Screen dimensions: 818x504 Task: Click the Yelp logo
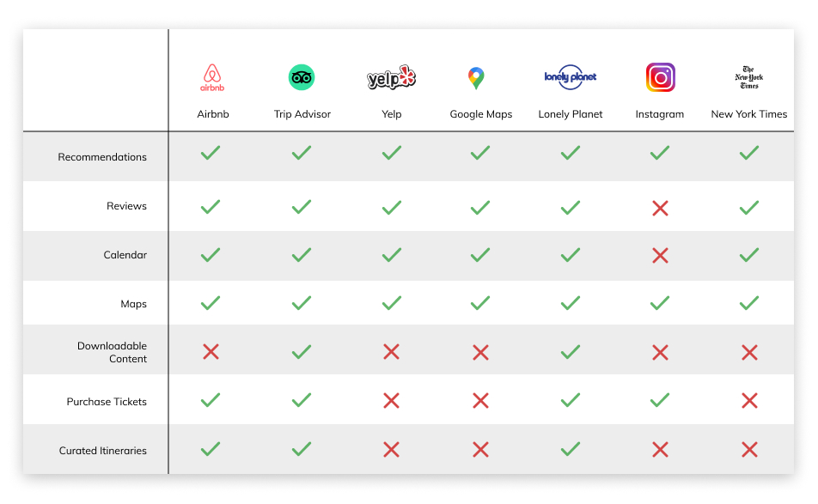[x=391, y=77]
